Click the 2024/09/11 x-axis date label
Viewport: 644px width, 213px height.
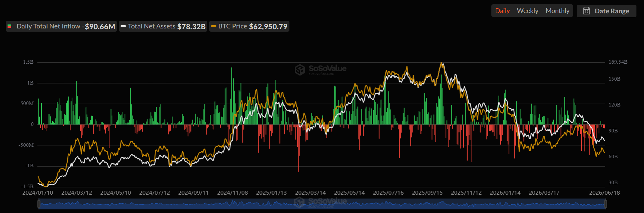193,193
